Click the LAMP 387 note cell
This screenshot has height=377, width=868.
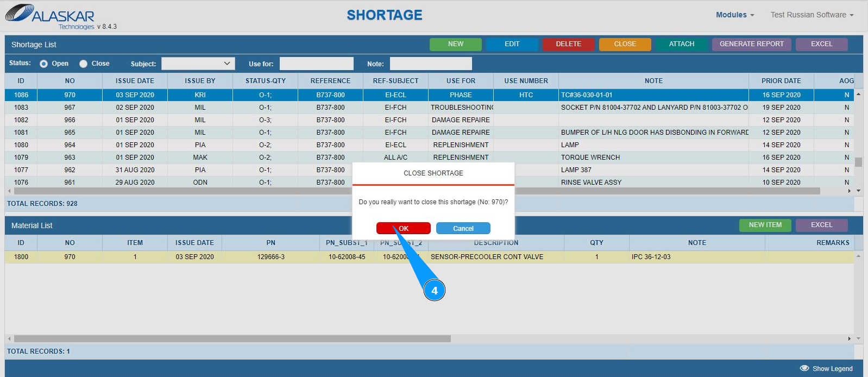pos(653,170)
